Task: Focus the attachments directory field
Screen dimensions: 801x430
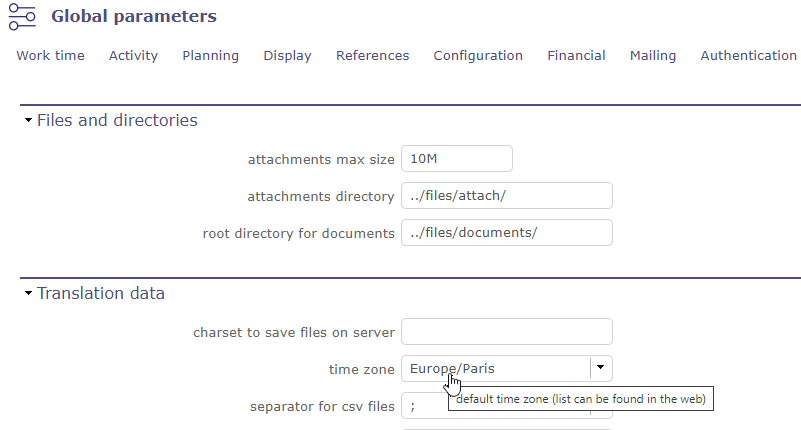Action: 506,196
